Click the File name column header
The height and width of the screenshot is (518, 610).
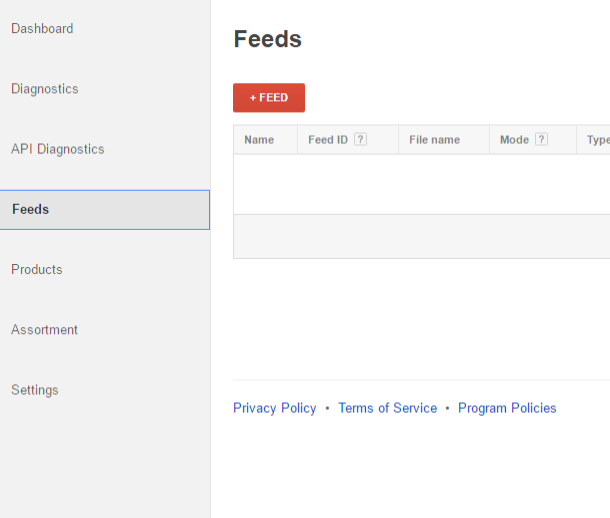pyautogui.click(x=435, y=140)
